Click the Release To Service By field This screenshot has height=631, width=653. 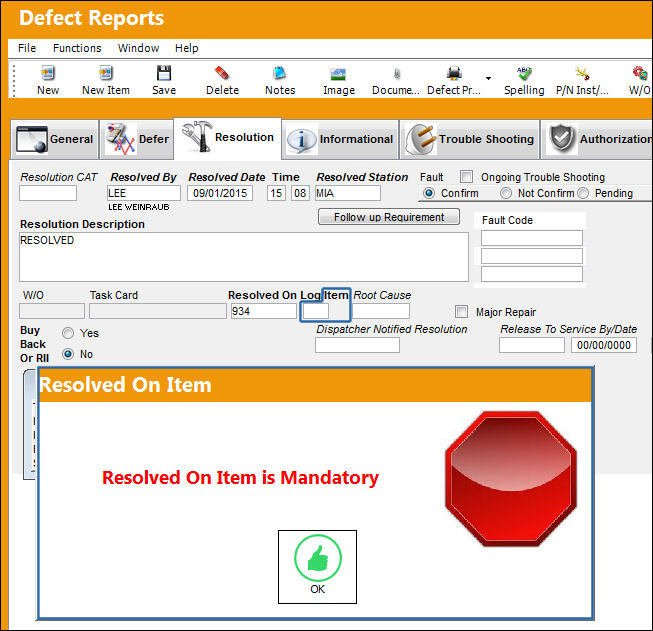click(x=532, y=345)
